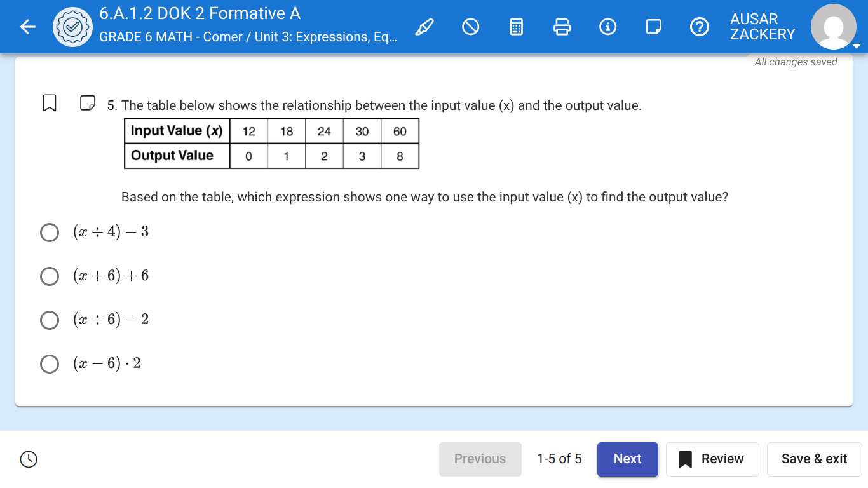
Task: Select the answer eliminator tool
Action: (470, 26)
